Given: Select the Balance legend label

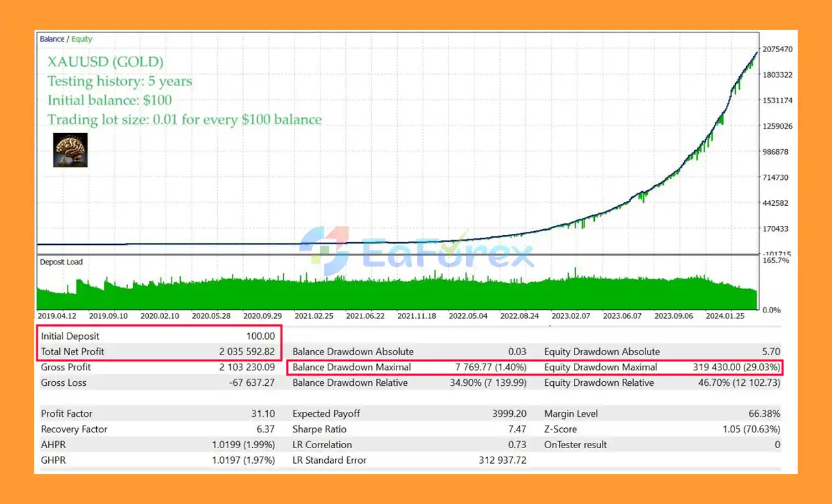Looking at the screenshot, I should 52,39.
